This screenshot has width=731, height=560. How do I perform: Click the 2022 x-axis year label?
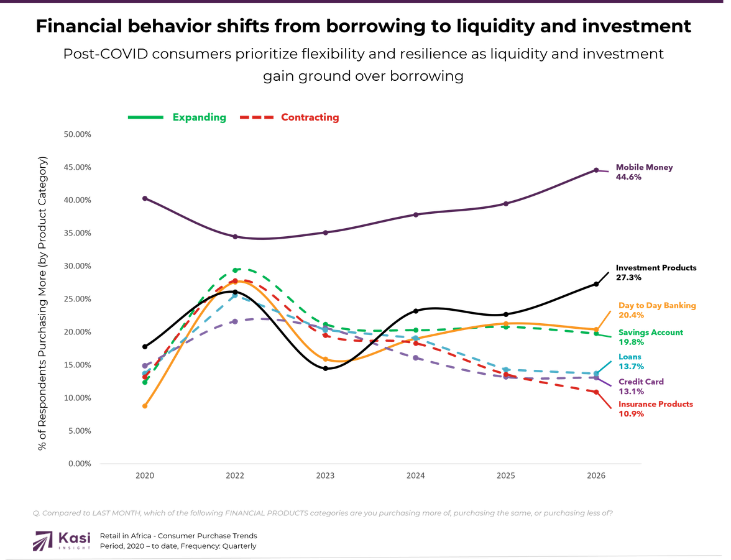click(235, 475)
